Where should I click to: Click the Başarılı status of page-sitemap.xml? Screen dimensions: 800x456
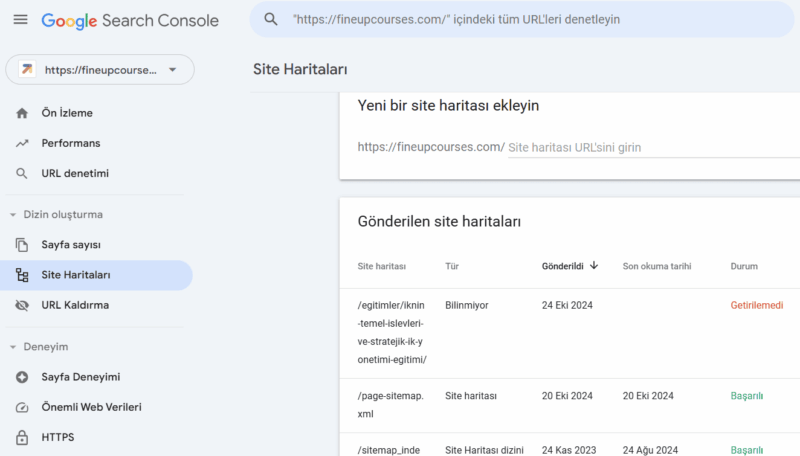click(747, 396)
